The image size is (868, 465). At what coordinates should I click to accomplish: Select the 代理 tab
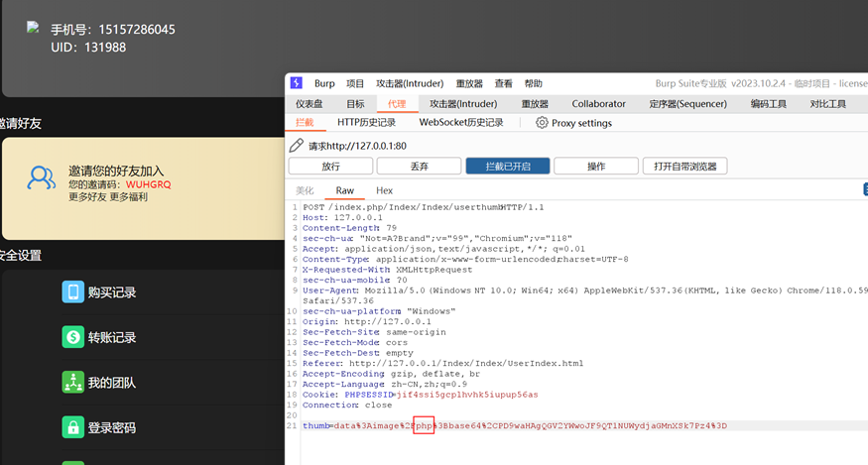pos(397,103)
